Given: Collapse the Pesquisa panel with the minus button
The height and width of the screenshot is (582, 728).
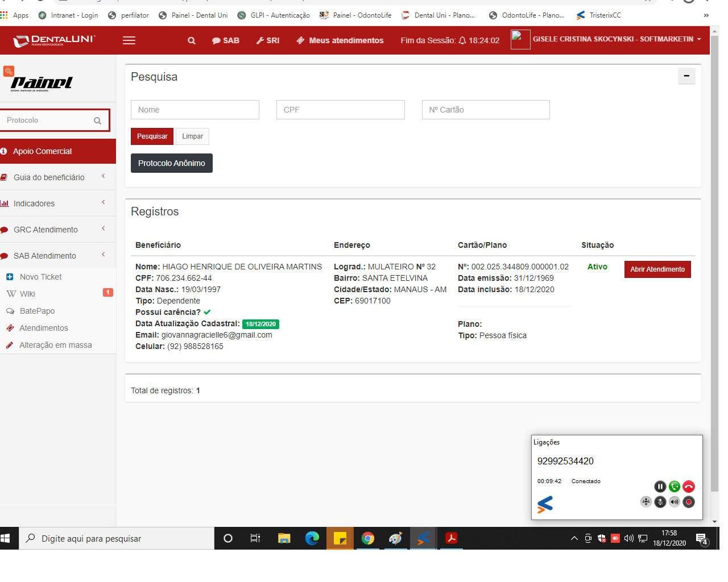Looking at the screenshot, I should pyautogui.click(x=686, y=76).
